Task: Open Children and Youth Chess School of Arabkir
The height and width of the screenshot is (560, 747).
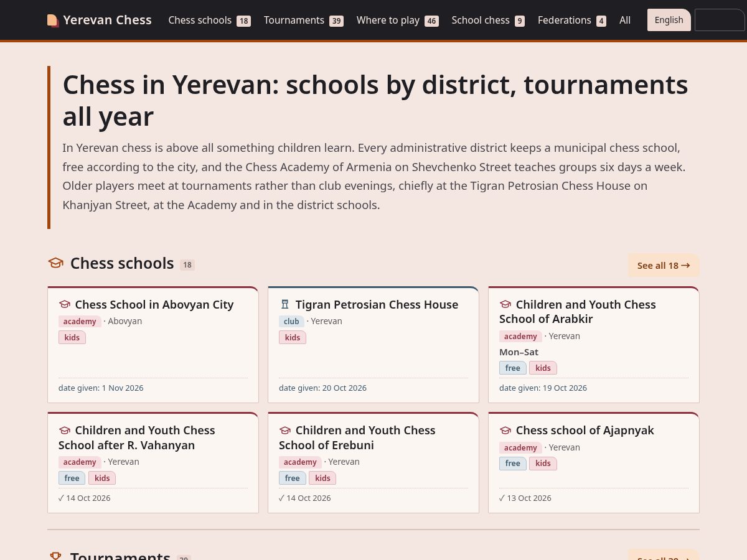Action: coord(578,312)
